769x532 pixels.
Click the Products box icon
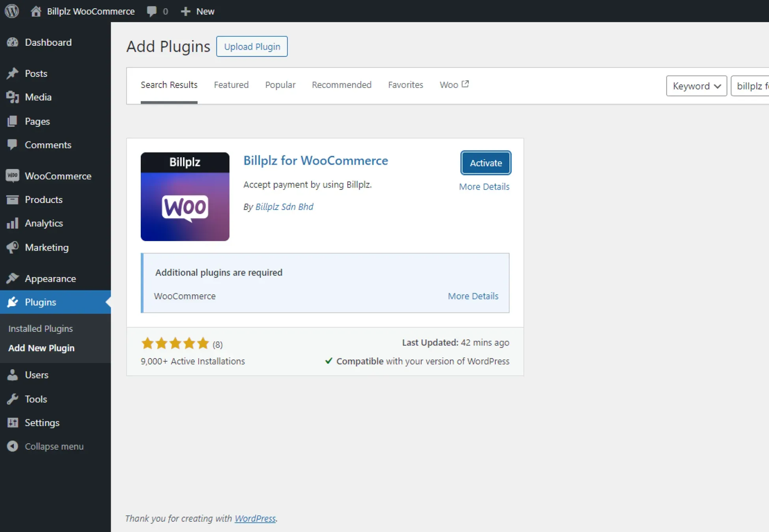(13, 199)
